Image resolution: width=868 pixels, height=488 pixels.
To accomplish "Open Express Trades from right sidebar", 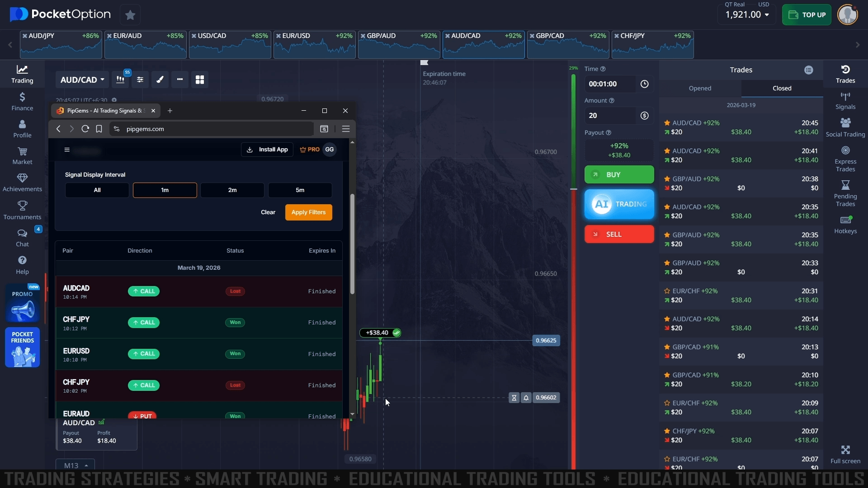I will pyautogui.click(x=845, y=159).
